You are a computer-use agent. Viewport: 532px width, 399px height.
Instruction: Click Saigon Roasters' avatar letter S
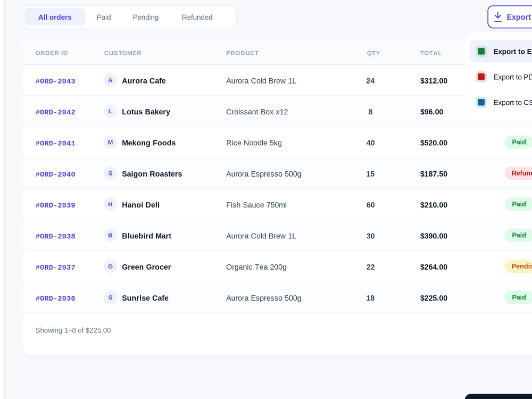tap(110, 173)
